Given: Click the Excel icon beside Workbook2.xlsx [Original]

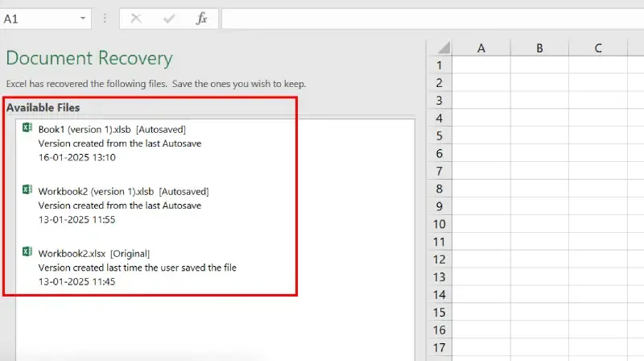Looking at the screenshot, I should pyautogui.click(x=27, y=251).
